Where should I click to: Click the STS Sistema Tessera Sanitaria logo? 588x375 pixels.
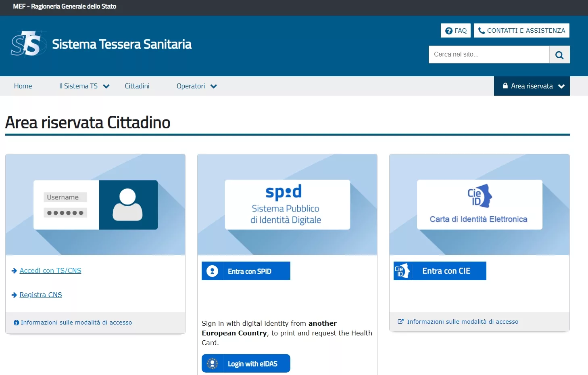click(28, 44)
